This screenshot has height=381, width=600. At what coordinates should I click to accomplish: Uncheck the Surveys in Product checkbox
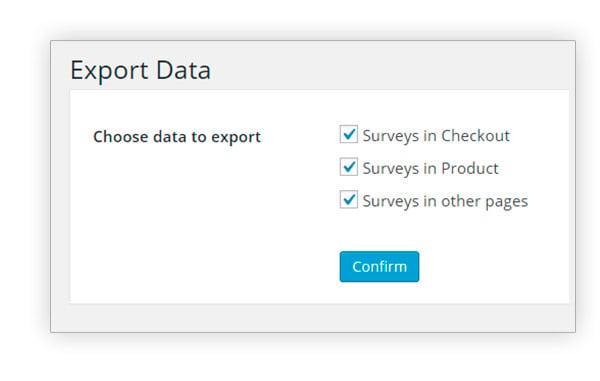349,167
